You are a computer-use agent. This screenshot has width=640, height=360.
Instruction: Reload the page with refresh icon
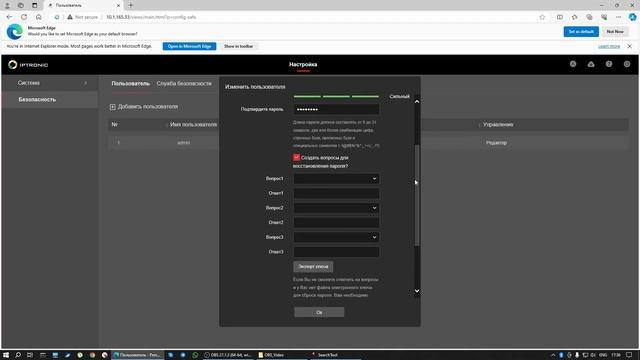pos(24,17)
